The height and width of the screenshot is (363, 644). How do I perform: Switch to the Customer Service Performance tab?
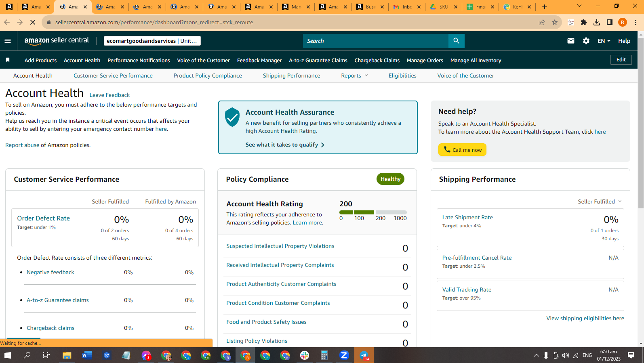(x=113, y=76)
